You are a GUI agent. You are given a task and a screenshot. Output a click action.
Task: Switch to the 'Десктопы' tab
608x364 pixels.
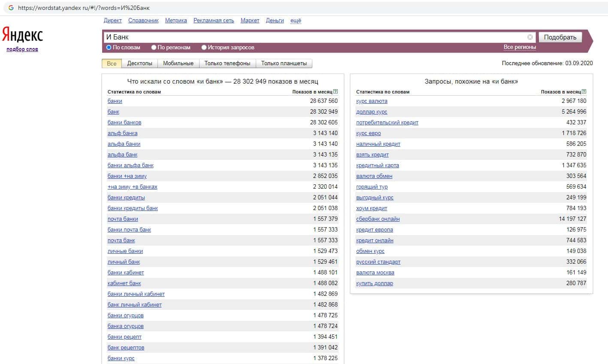coord(139,63)
